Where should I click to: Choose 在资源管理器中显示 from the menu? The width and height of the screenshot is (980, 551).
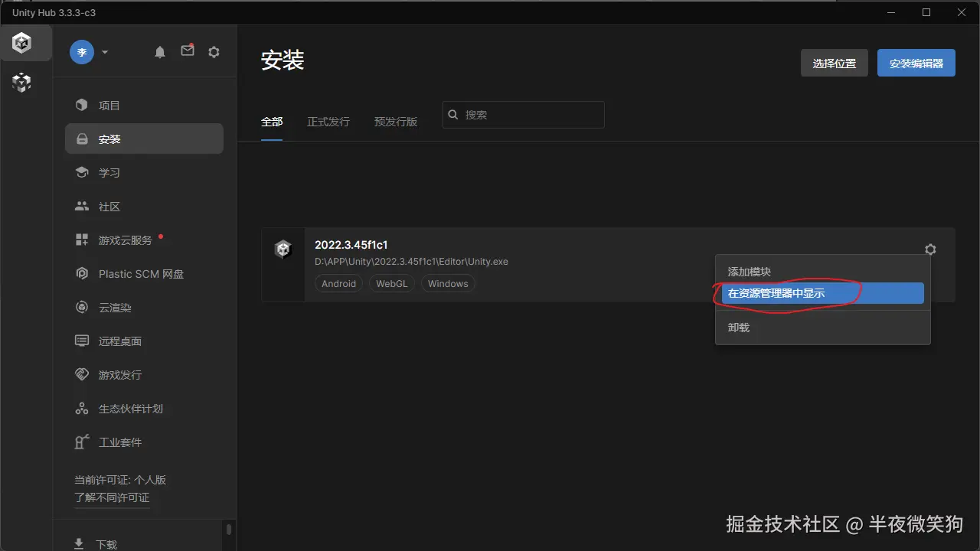point(823,293)
